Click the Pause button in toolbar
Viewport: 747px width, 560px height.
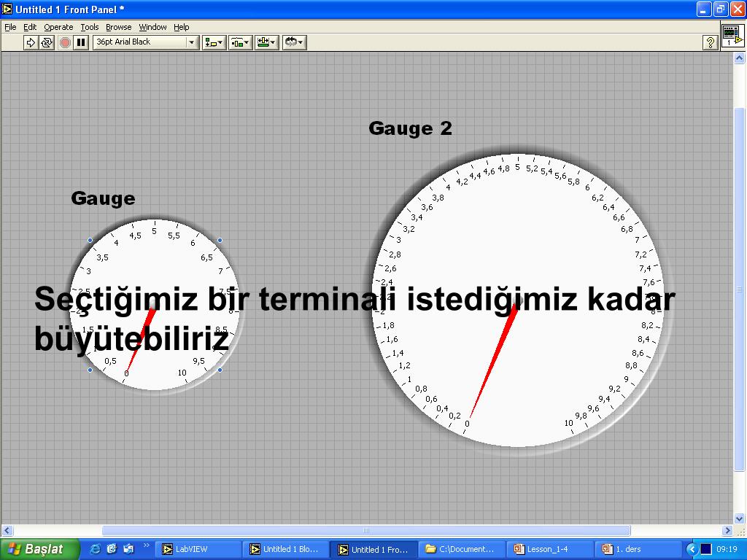tap(81, 42)
